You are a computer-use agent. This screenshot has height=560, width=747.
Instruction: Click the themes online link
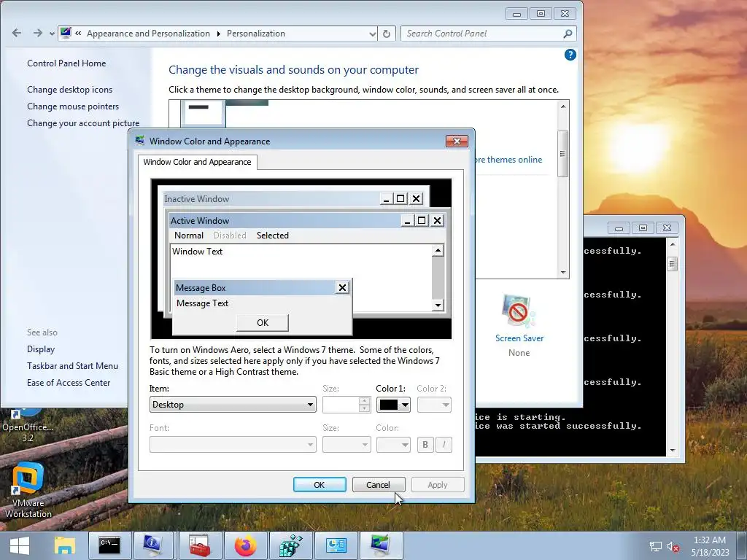508,160
